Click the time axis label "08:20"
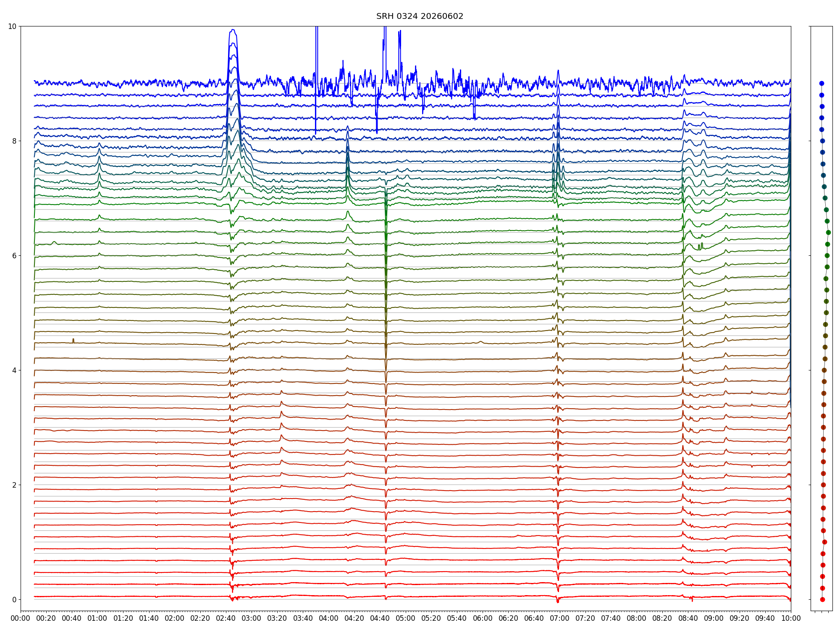This screenshot has height=630, width=840. (x=662, y=619)
